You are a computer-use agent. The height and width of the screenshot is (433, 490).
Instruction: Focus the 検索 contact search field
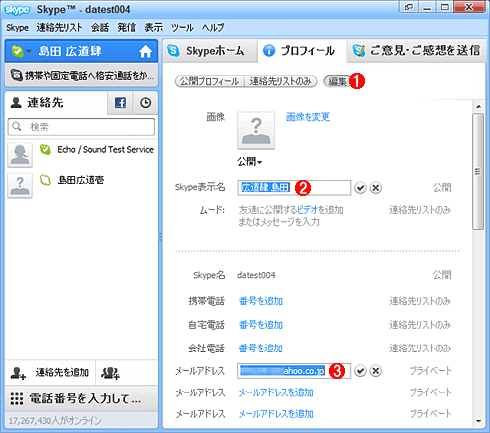81,127
